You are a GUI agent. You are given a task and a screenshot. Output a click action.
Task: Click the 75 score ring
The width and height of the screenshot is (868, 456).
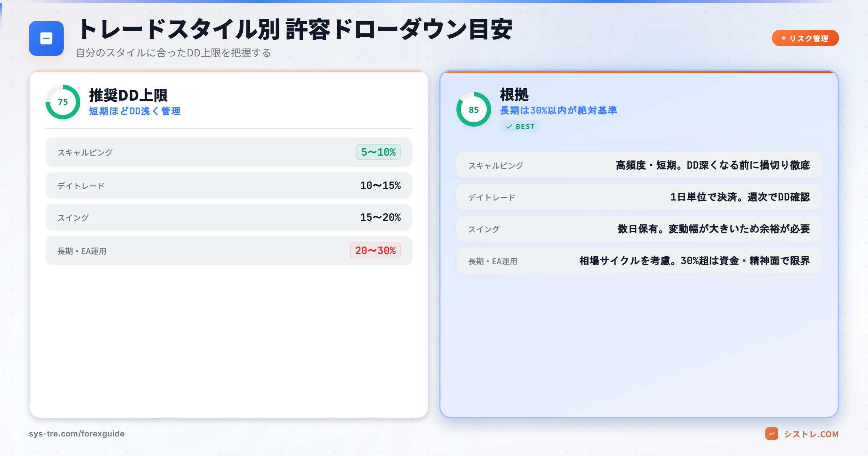point(63,102)
